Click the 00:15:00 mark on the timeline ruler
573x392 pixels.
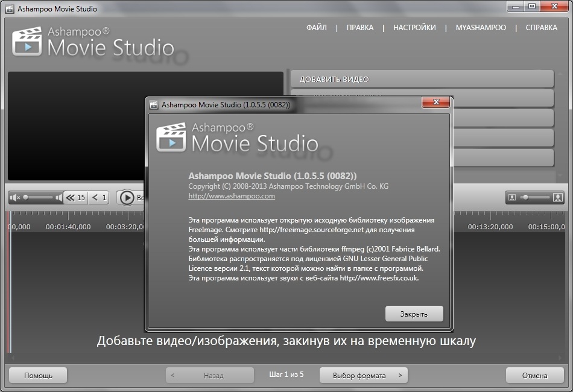(546, 227)
